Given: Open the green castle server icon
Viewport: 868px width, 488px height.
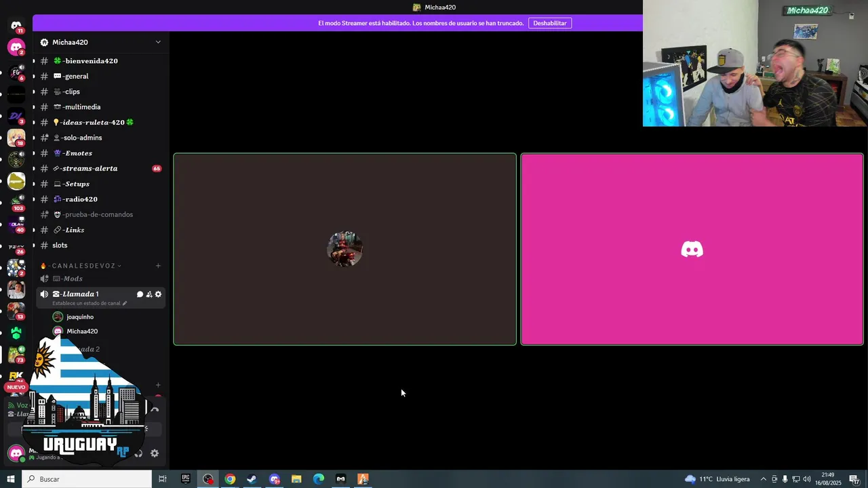Looking at the screenshot, I should [16, 333].
